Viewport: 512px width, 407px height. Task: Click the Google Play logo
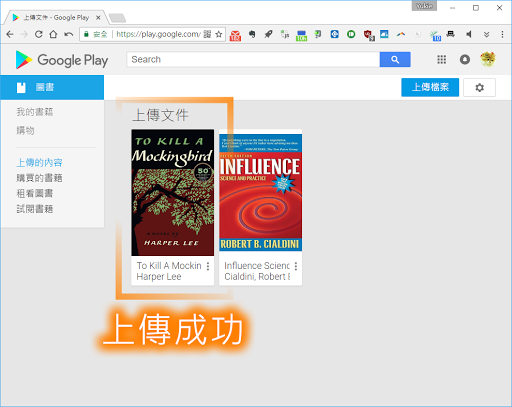62,60
